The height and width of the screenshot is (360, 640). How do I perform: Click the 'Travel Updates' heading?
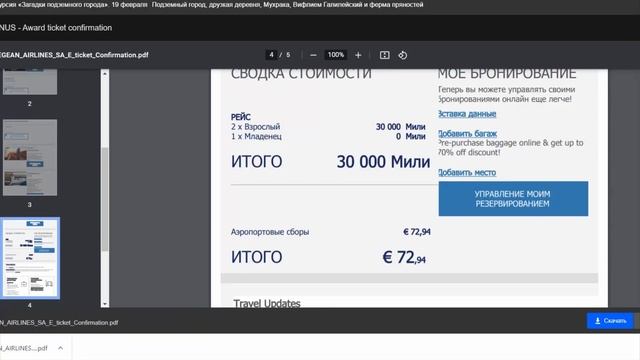(267, 303)
